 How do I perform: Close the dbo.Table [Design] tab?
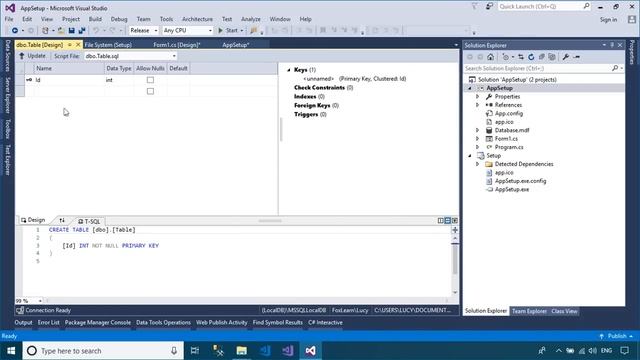tap(78, 44)
